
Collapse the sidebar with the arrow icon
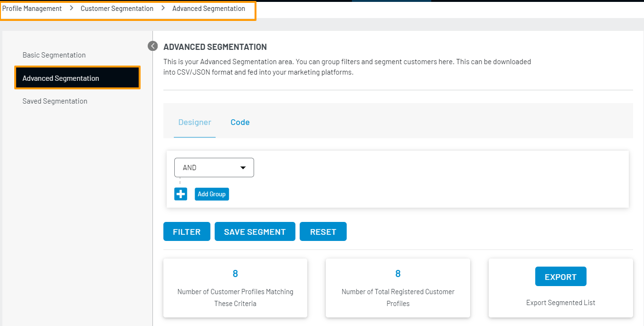[x=152, y=46]
